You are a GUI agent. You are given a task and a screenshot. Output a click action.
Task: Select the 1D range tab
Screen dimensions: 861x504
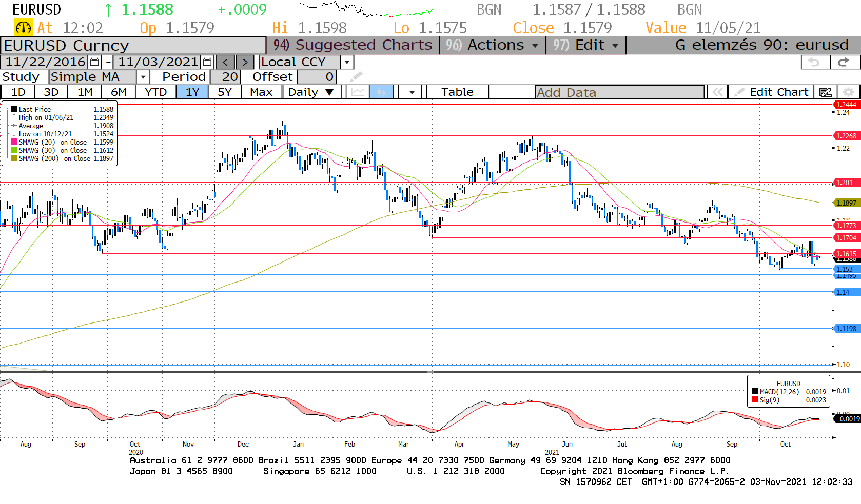click(18, 92)
